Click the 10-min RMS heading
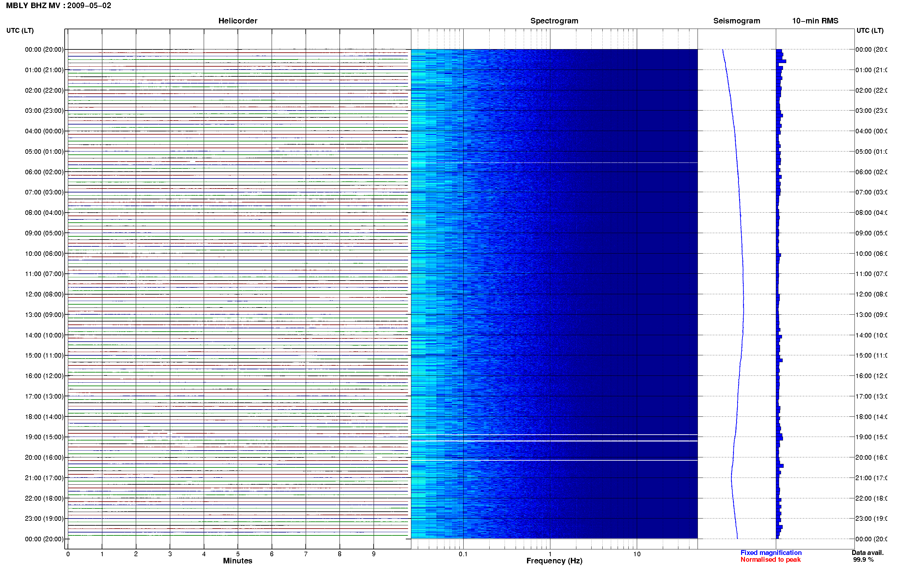The height and width of the screenshot is (578, 924). click(815, 21)
